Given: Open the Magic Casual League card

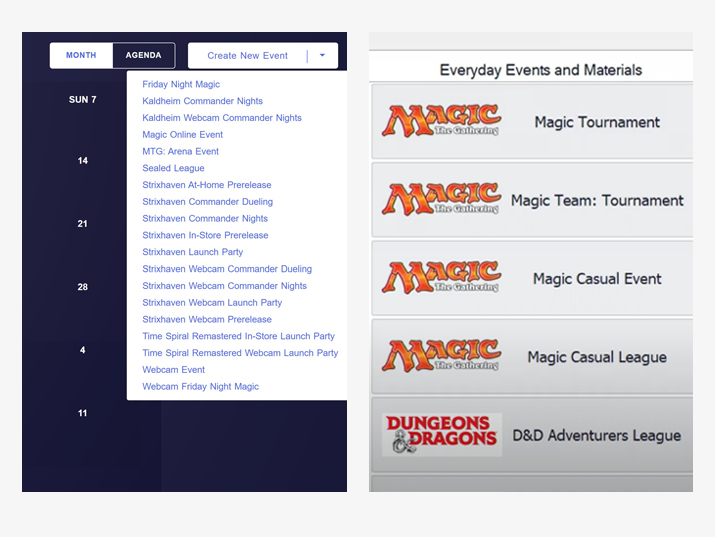Looking at the screenshot, I should tap(532, 356).
